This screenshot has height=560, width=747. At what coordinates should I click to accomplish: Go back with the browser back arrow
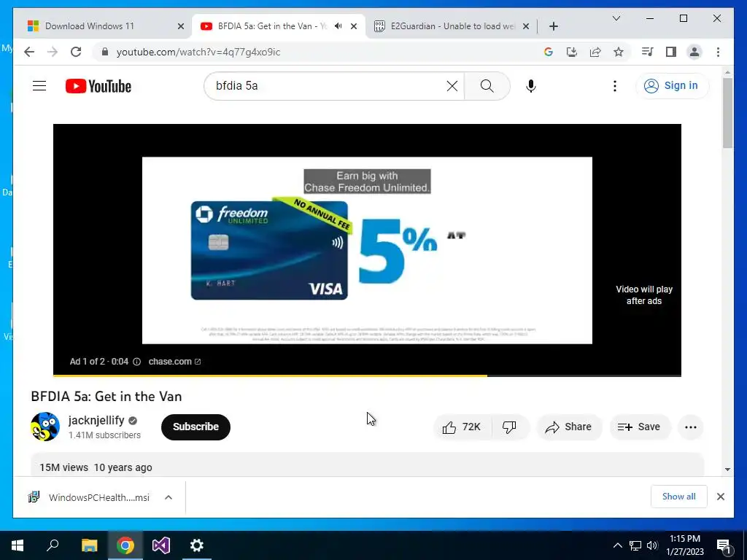click(29, 52)
